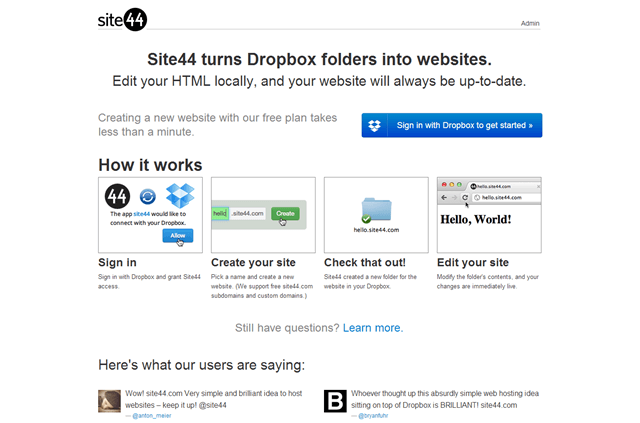
Task: Click the Dropbox icon in the sign-in button
Action: 374,125
